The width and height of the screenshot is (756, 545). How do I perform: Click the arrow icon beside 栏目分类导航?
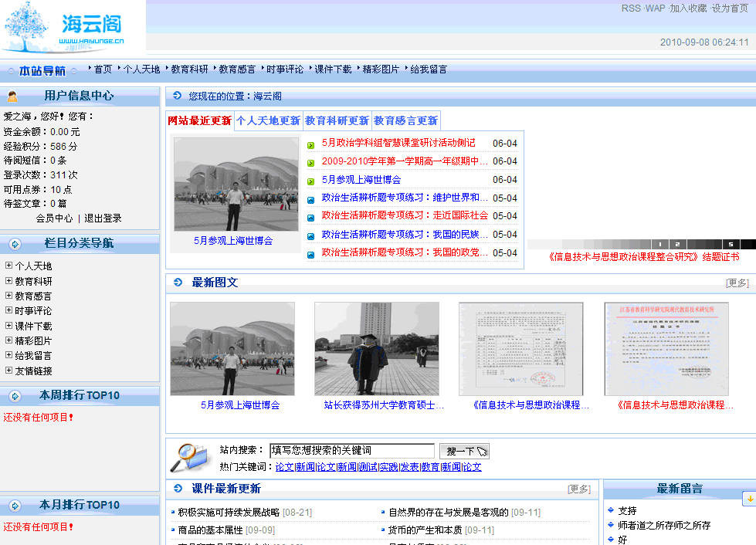pyautogui.click(x=15, y=244)
